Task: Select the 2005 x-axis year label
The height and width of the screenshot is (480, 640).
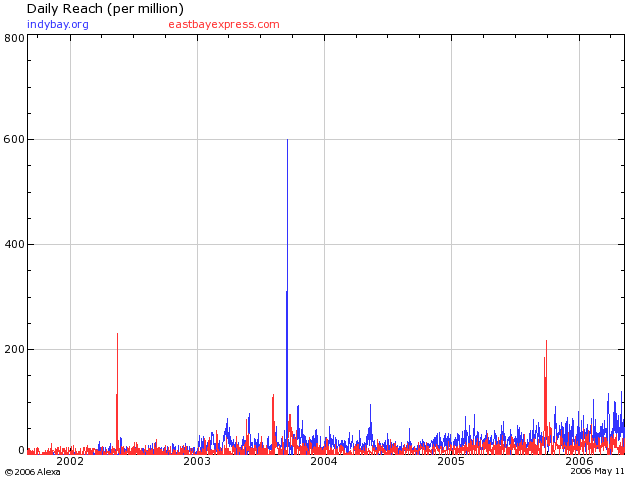Action: (451, 462)
